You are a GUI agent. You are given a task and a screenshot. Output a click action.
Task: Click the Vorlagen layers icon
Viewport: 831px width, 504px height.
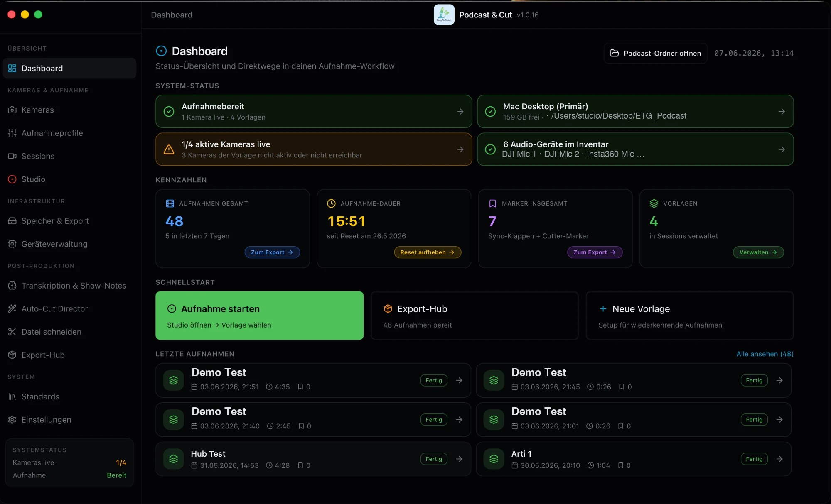[x=654, y=203]
